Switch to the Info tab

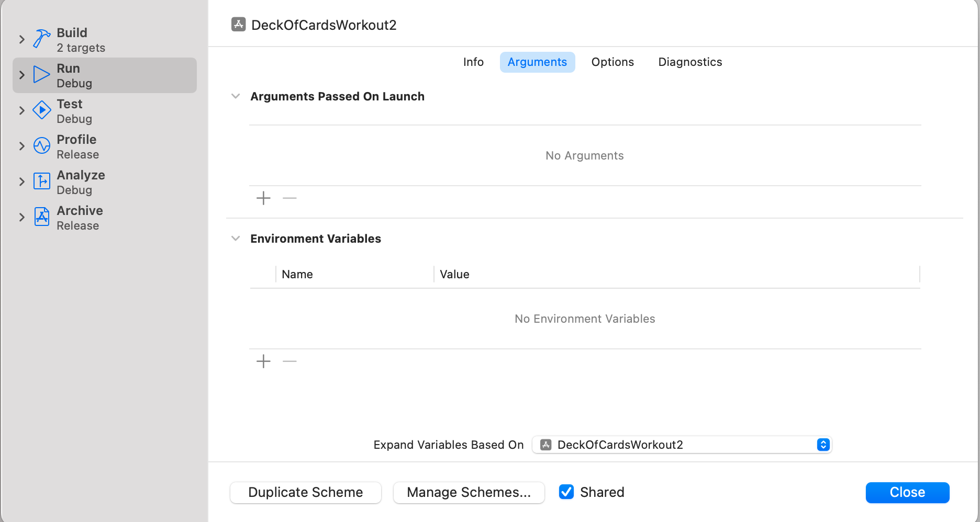point(473,62)
